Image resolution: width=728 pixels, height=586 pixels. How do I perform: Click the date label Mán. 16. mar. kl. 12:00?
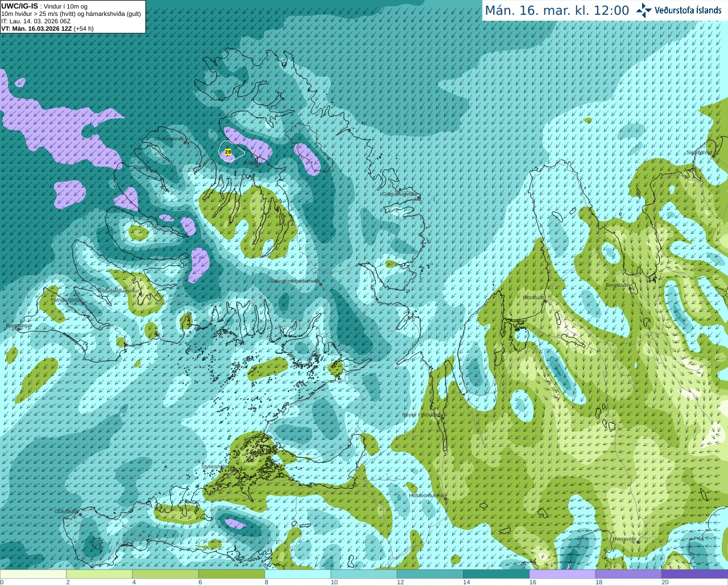(x=557, y=11)
